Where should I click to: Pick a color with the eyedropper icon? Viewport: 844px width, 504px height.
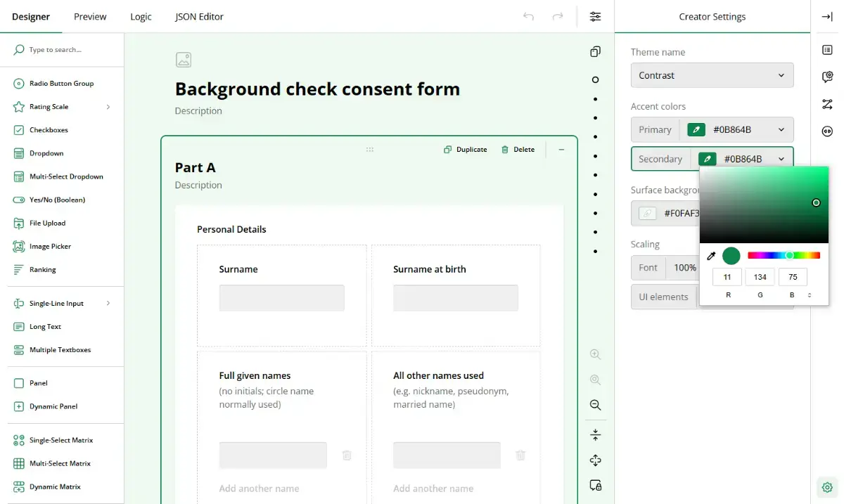(711, 256)
